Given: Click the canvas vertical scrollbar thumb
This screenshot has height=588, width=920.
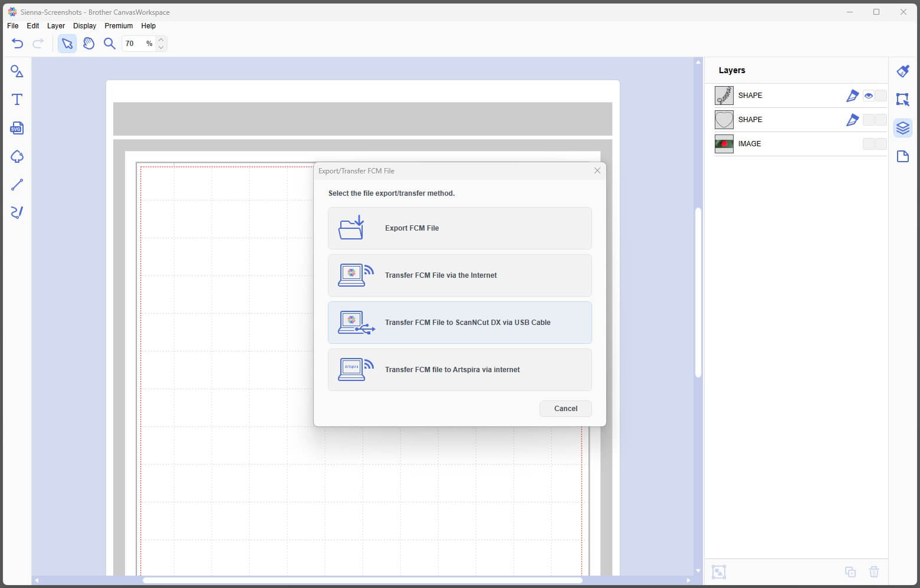Looking at the screenshot, I should click(x=698, y=292).
